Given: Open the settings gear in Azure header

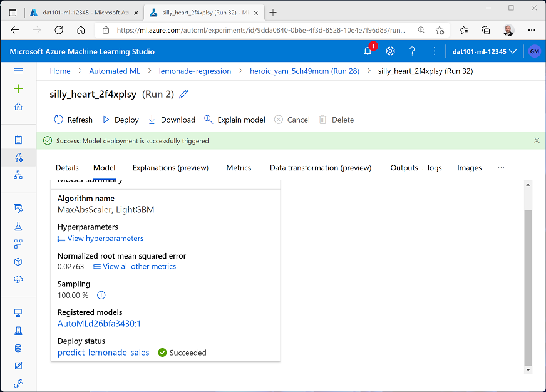Looking at the screenshot, I should click(x=390, y=51).
